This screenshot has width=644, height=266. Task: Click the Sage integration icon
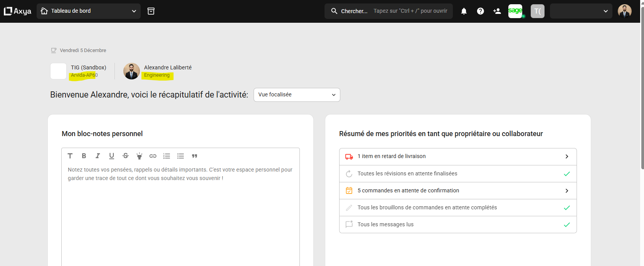(515, 11)
